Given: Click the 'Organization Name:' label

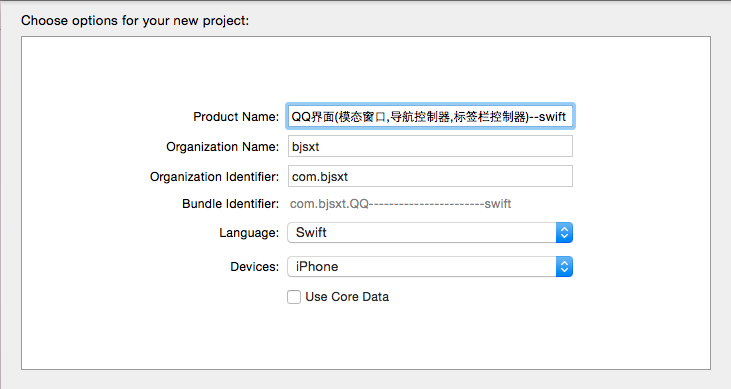Looking at the screenshot, I should [222, 146].
